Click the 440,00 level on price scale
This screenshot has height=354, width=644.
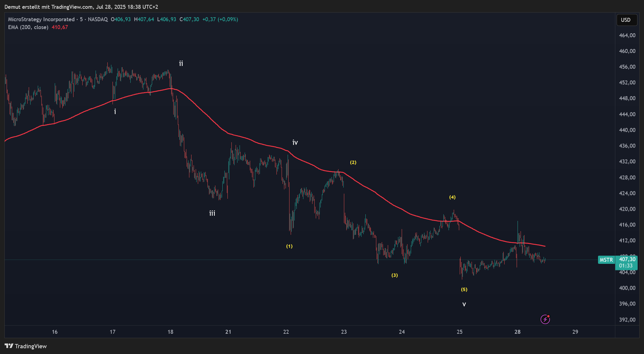click(627, 130)
